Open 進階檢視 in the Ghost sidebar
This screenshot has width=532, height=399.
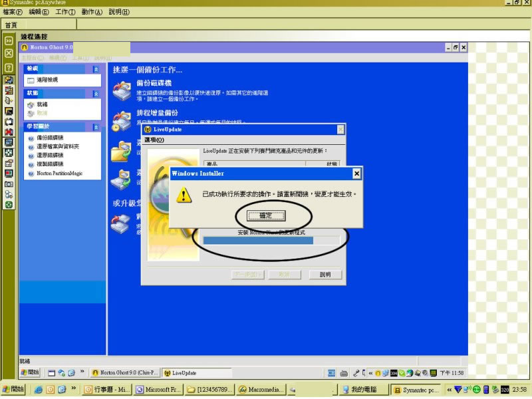(x=47, y=80)
